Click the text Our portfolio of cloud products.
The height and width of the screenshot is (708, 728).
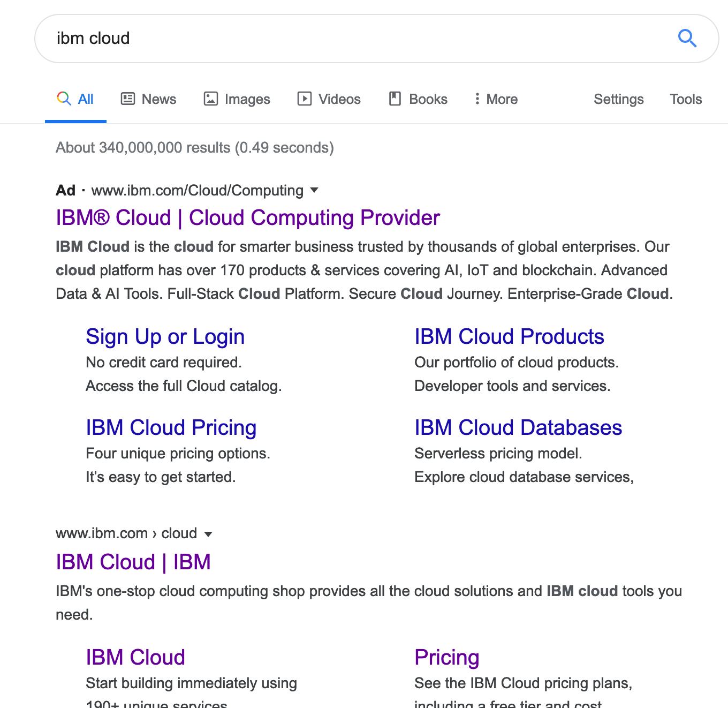coord(517,363)
